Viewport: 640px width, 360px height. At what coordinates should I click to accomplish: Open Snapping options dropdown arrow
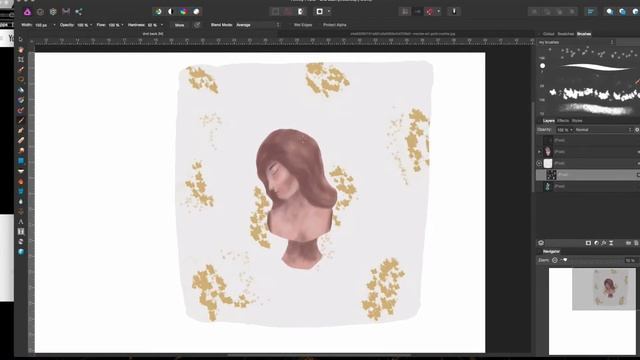pyautogui.click(x=438, y=12)
